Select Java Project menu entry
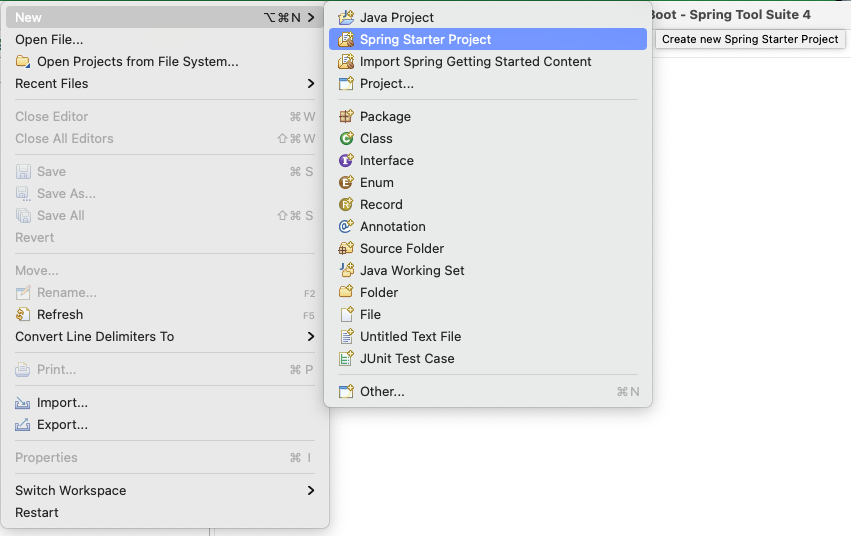851x536 pixels. (x=488, y=17)
